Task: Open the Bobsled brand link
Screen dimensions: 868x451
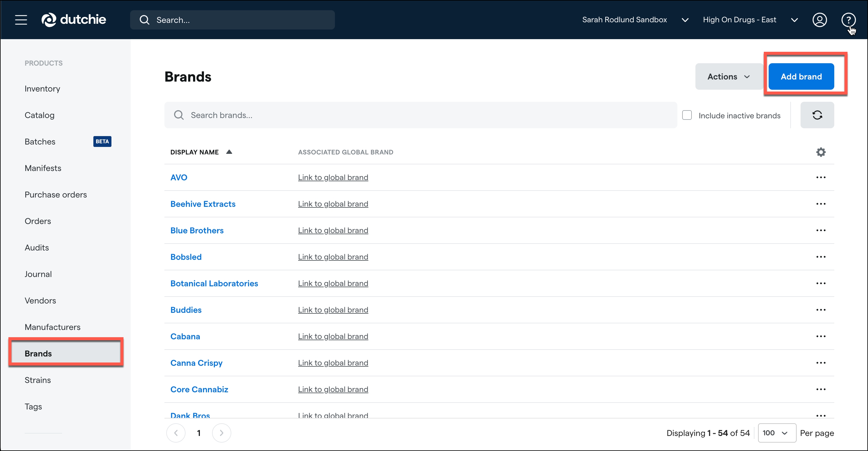Action: point(186,257)
